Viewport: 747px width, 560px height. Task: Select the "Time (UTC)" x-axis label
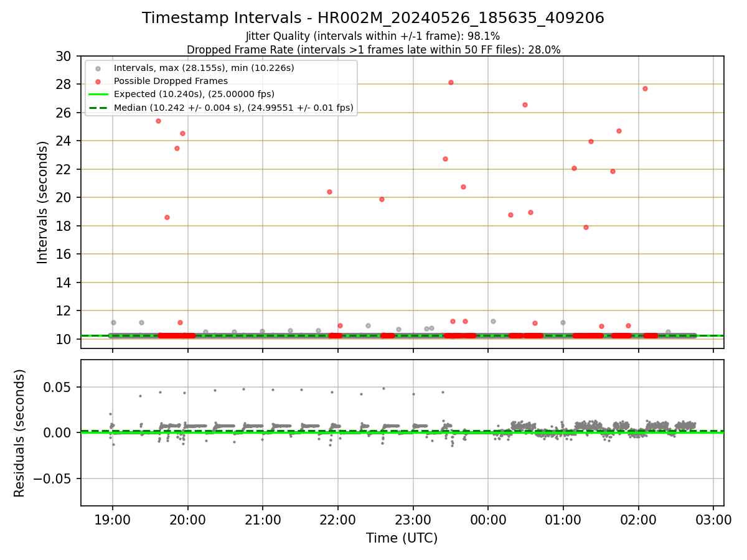402,538
